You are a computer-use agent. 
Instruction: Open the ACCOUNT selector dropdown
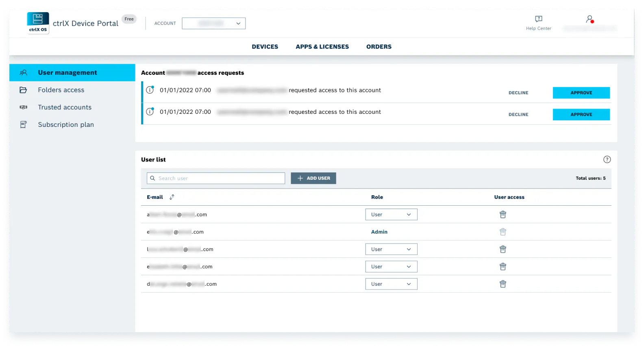point(213,23)
